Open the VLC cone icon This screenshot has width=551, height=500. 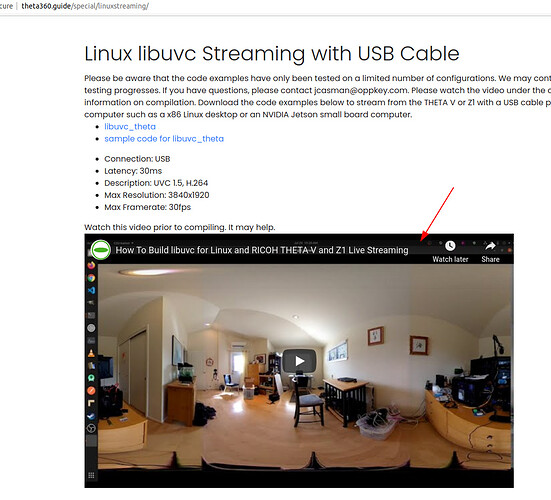click(91, 353)
